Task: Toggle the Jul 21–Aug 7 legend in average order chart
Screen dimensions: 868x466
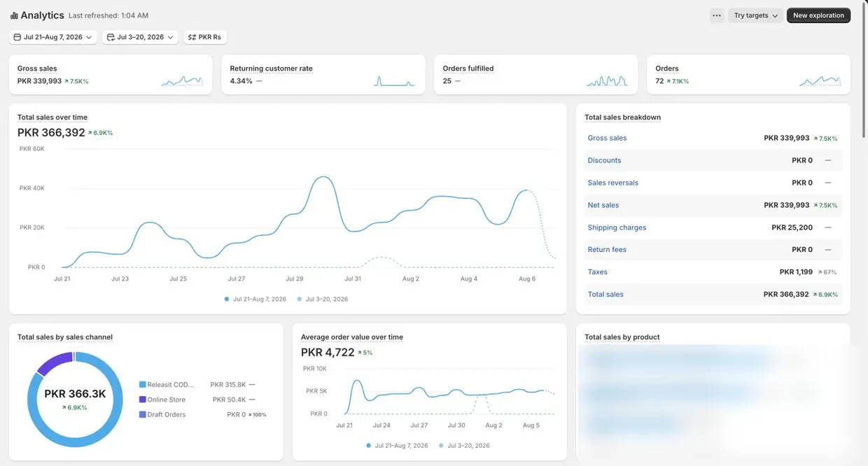Action: 397,445
